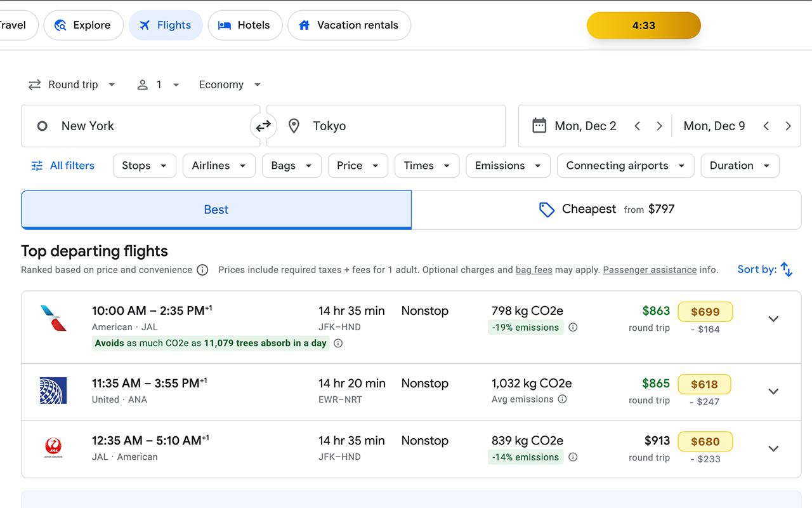Open the Vacation rentals tab

click(x=349, y=25)
